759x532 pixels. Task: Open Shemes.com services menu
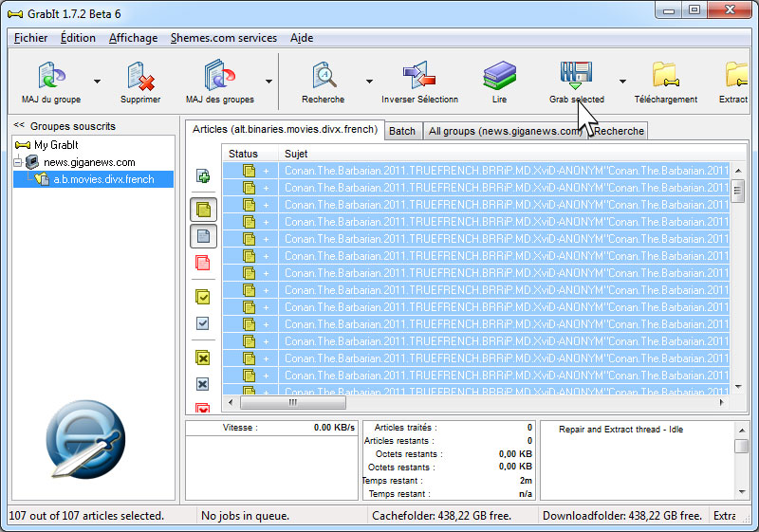tap(224, 38)
